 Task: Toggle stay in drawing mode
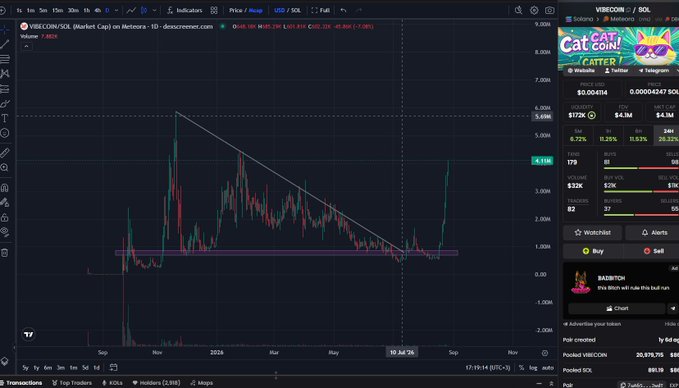pyautogui.click(x=5, y=203)
